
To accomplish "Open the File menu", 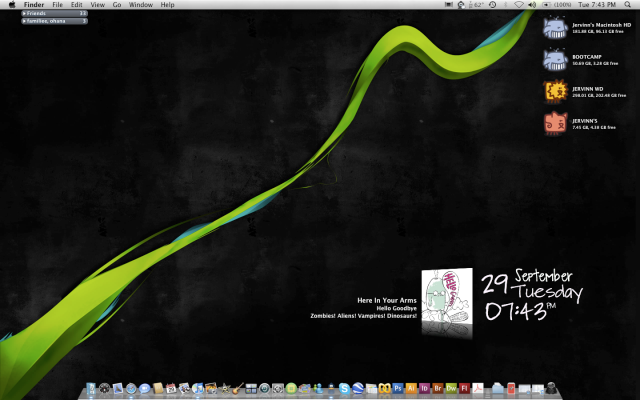I will click(58, 5).
